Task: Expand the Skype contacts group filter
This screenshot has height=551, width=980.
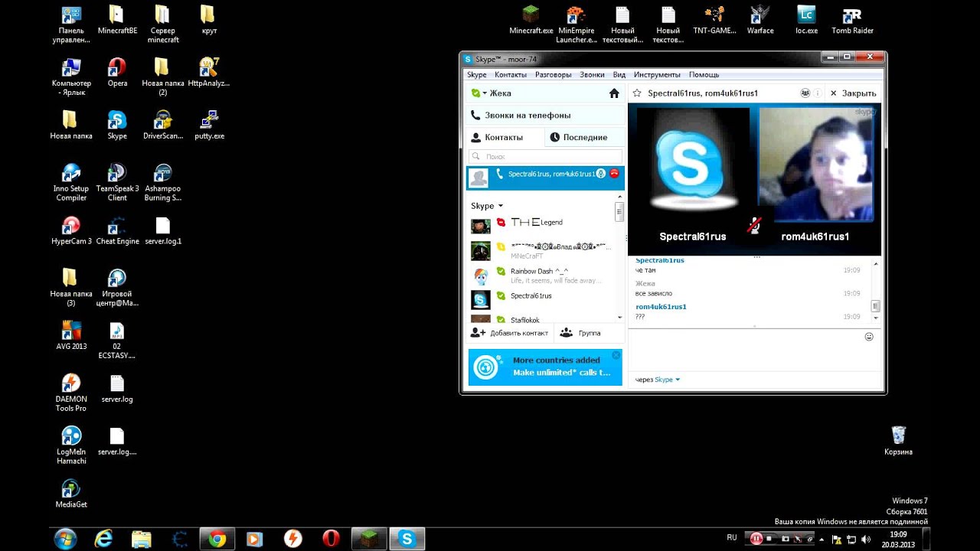Action: click(487, 206)
